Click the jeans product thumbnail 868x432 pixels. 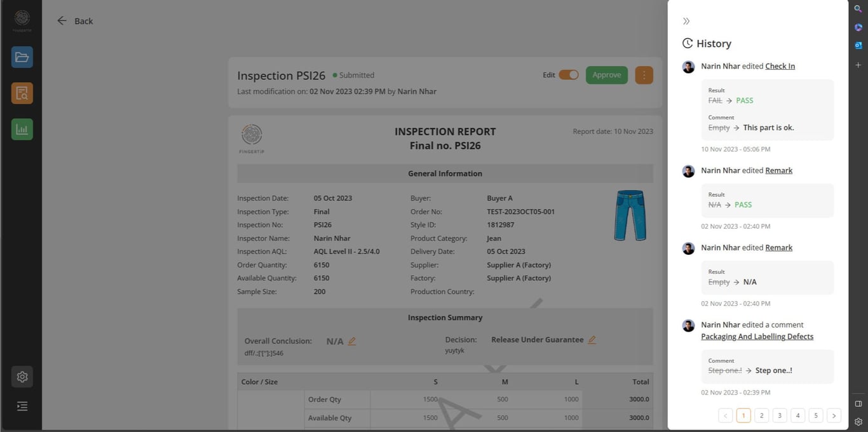[630, 215]
